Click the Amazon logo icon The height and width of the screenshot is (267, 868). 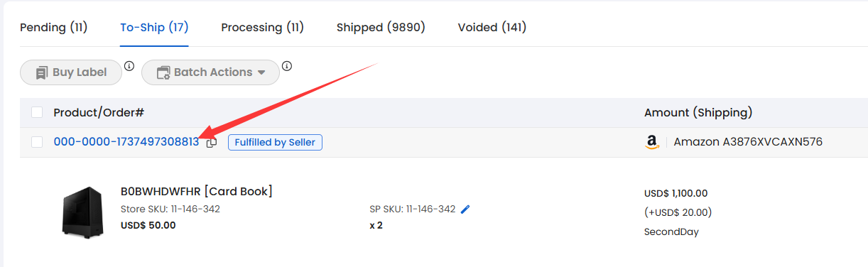pyautogui.click(x=653, y=143)
